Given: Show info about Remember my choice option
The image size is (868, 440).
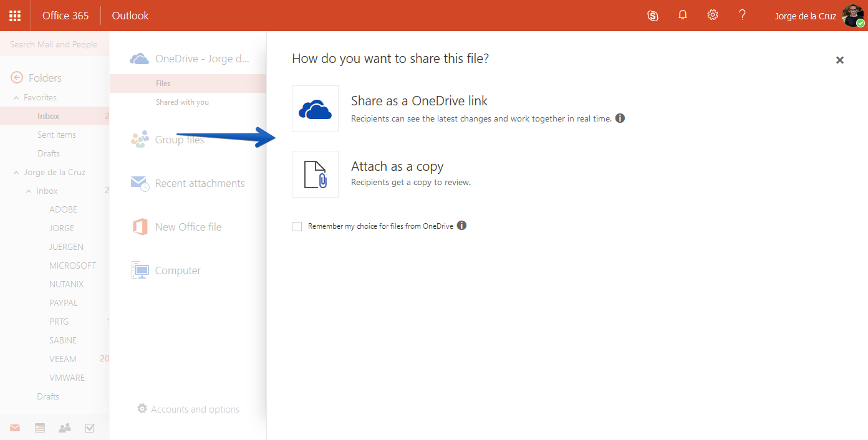Looking at the screenshot, I should (461, 226).
